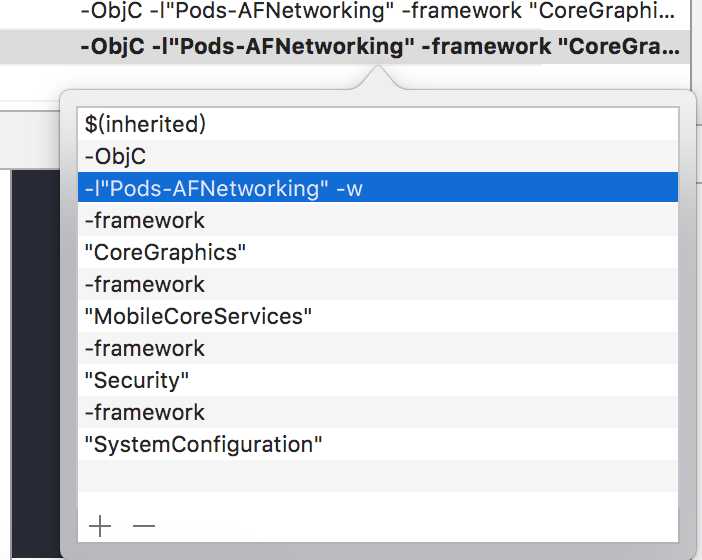
Task: Select the -framework row above Security
Action: 378,348
